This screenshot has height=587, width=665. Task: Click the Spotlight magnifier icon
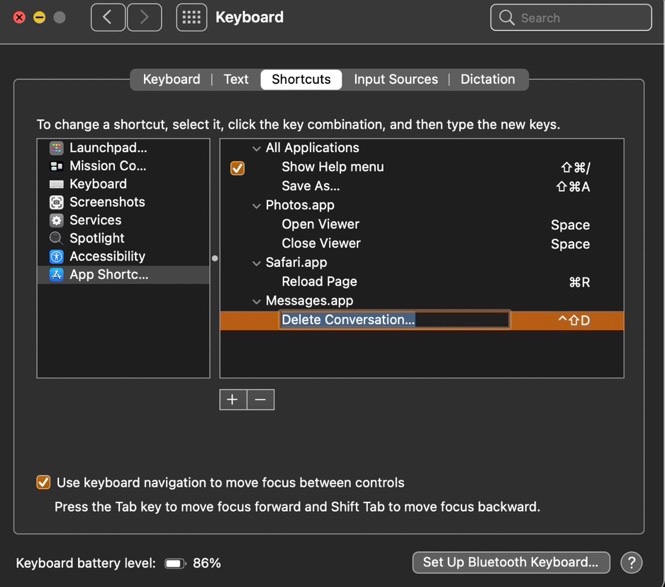click(x=56, y=238)
